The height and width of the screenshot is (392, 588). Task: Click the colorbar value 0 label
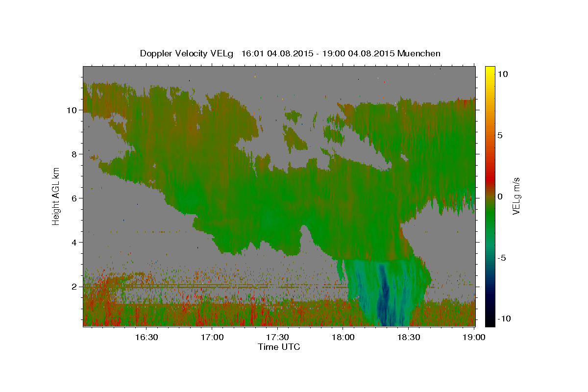[499, 196]
